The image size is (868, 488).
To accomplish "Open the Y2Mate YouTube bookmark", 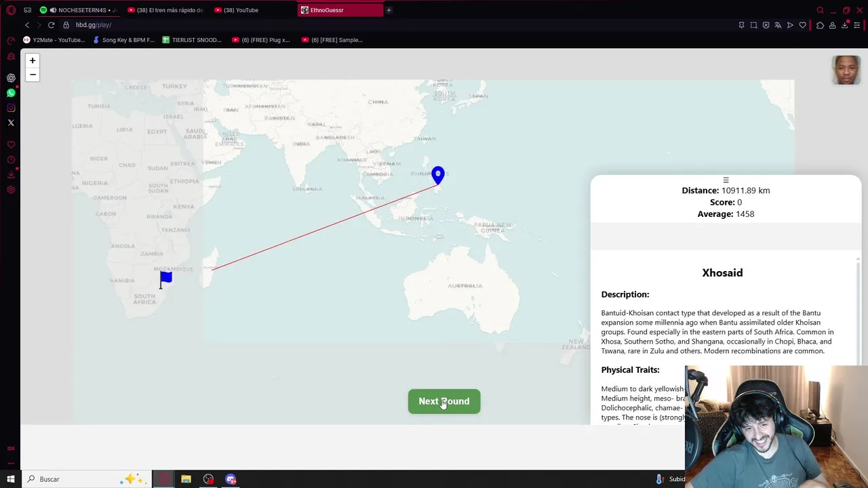I will click(54, 40).
